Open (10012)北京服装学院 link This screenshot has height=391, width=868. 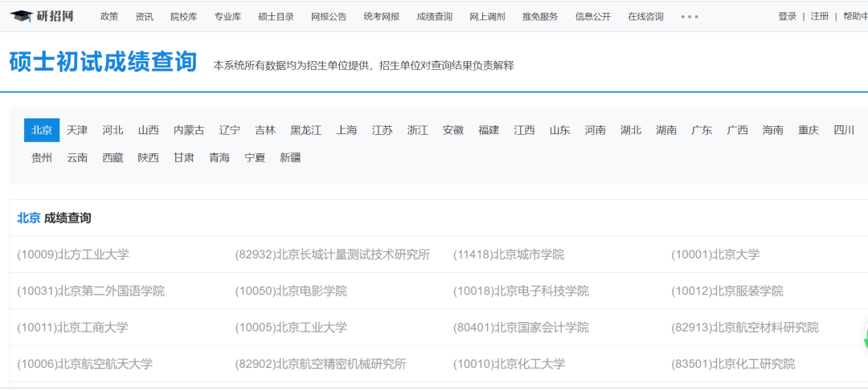click(x=727, y=291)
